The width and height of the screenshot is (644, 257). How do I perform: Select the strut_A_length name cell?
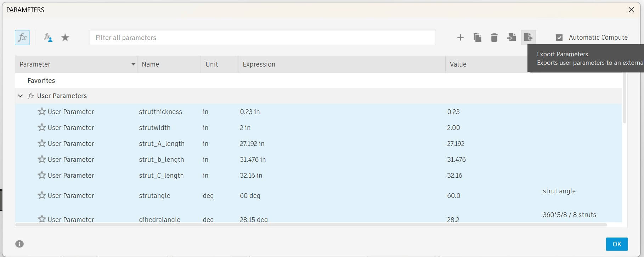162,143
